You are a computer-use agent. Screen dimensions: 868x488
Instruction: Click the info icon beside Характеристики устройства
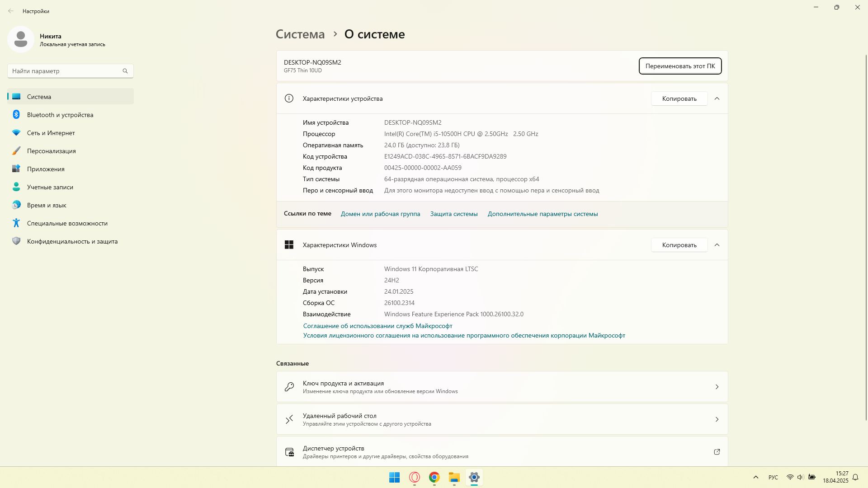[x=289, y=99]
